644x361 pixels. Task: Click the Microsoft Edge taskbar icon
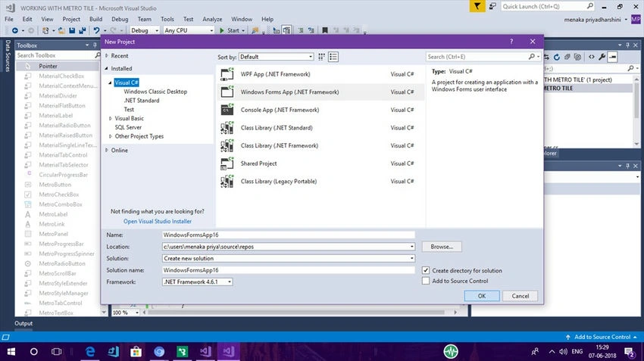[90, 352]
